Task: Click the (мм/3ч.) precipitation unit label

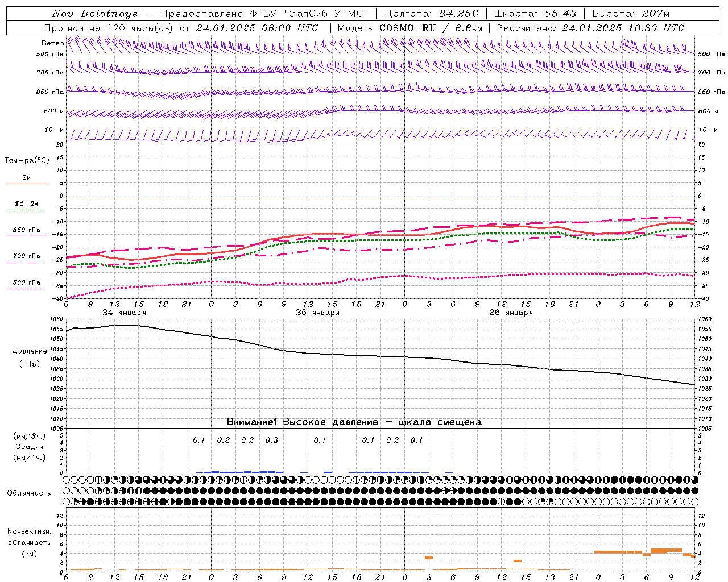Action: (30, 436)
